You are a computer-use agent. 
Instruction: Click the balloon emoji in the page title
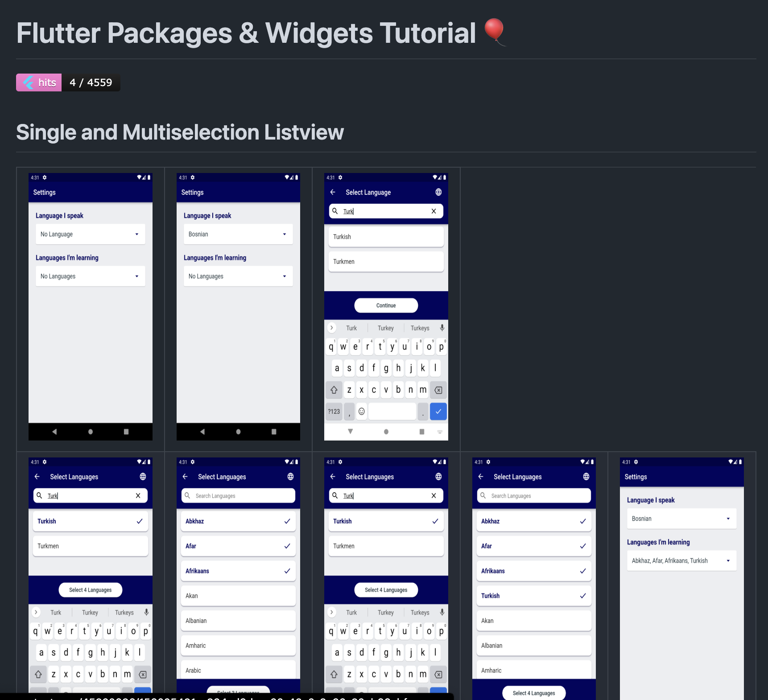coord(494,32)
